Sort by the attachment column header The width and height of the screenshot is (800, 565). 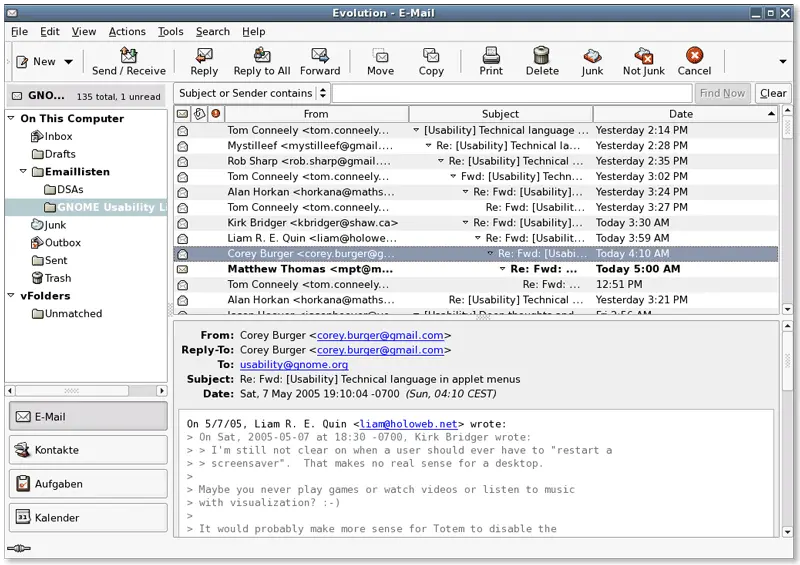coord(199,114)
